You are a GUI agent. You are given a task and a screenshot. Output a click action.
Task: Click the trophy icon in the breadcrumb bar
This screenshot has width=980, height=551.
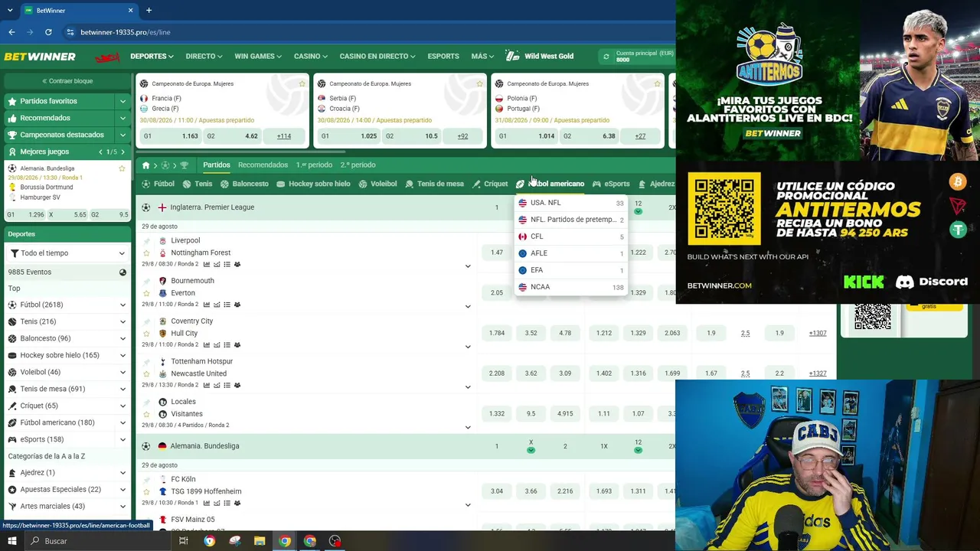pos(184,165)
